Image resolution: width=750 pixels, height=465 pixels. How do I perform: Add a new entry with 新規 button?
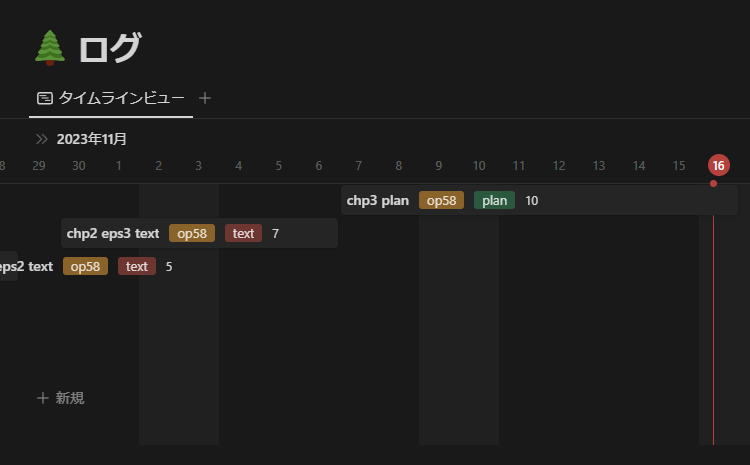point(61,398)
